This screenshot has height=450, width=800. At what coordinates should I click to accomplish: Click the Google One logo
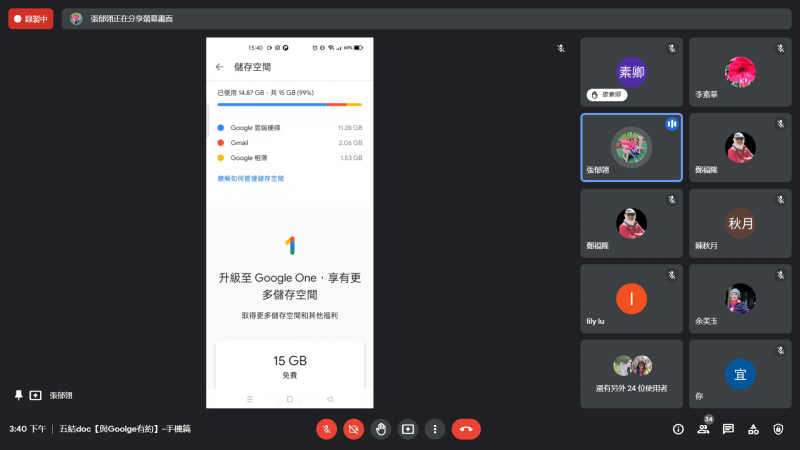tap(290, 245)
